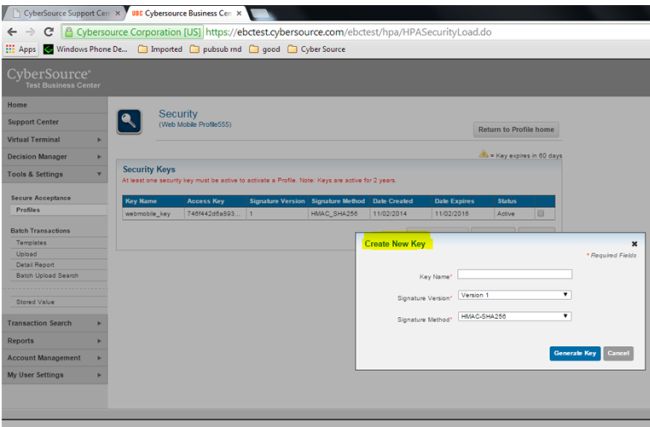Expand the My User Settings menu
This screenshot has width=650, height=427.
click(x=54, y=375)
